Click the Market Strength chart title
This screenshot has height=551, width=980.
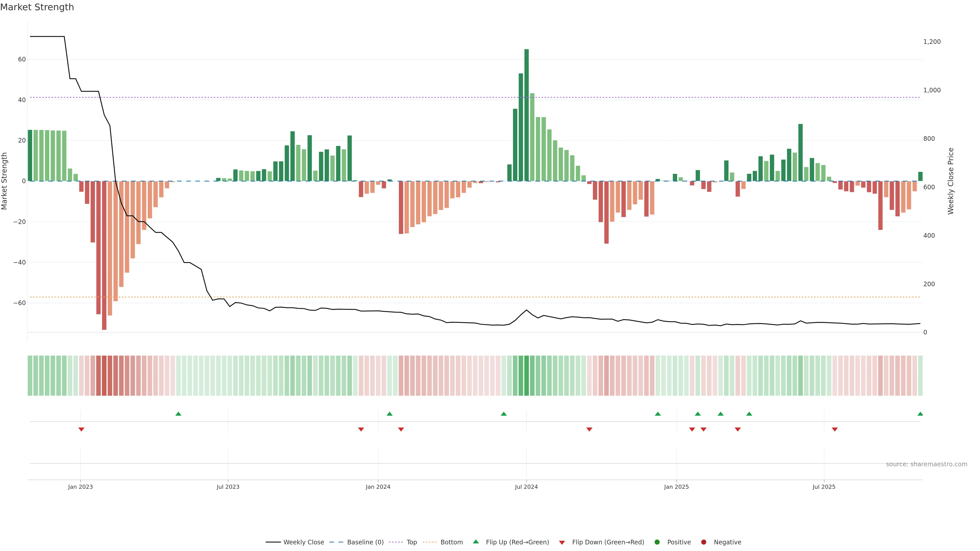click(37, 7)
